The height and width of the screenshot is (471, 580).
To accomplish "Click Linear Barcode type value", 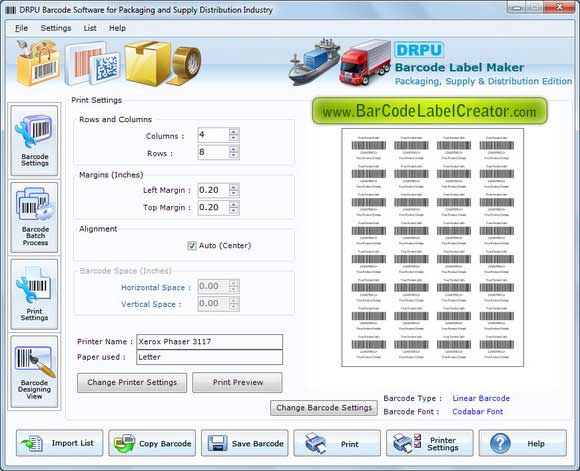I will pyautogui.click(x=481, y=398).
